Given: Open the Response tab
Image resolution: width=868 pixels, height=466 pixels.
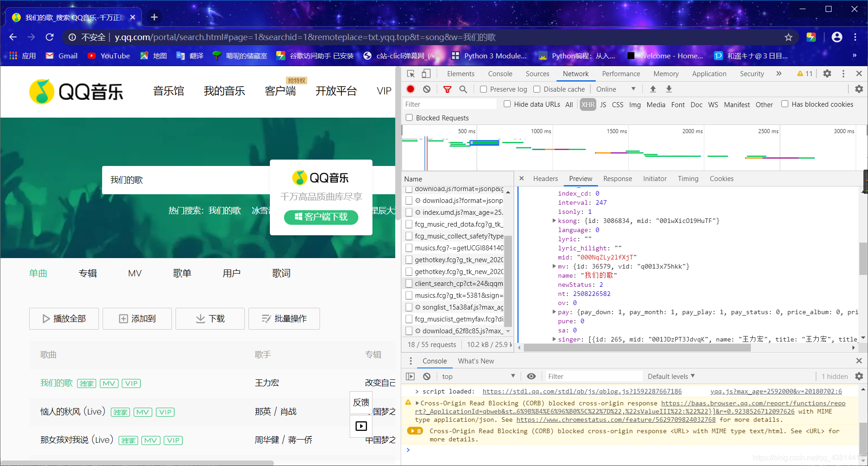Looking at the screenshot, I should tap(617, 179).
